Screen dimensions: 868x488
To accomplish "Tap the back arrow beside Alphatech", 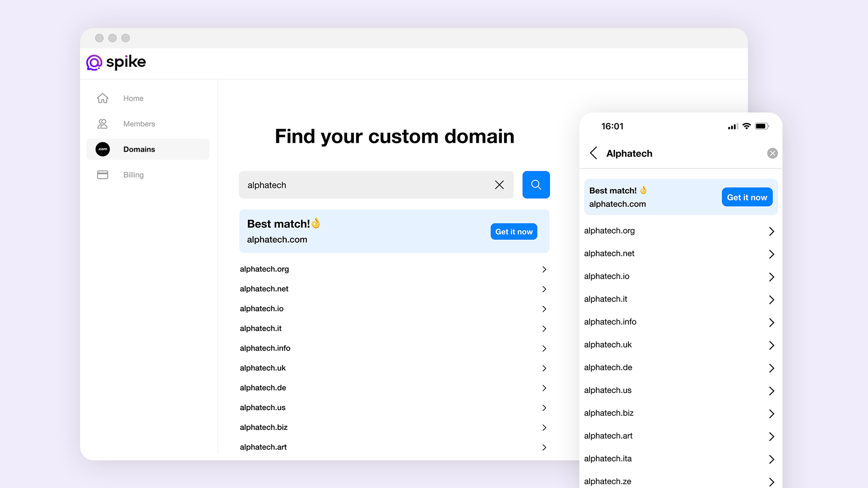I will (x=594, y=153).
